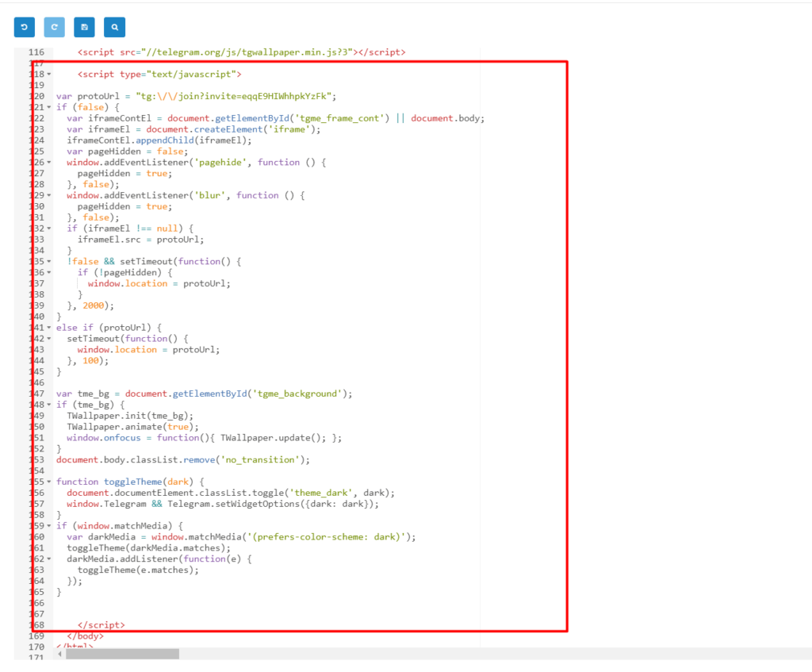Click the horizontal scrollbar thumb
The image size is (812, 672).
122,654
